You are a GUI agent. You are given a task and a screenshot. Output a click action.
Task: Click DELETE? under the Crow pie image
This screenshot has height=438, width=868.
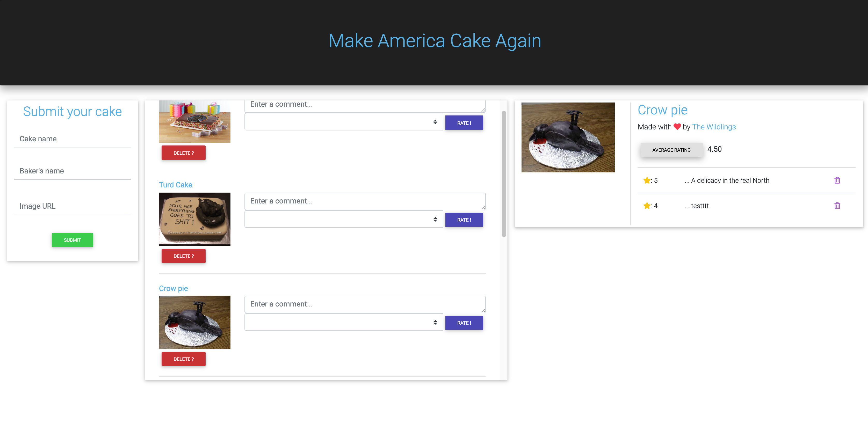coord(183,359)
